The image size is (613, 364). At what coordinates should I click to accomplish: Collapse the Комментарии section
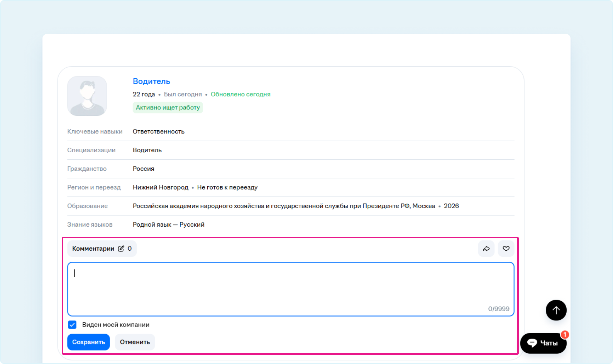pyautogui.click(x=93, y=249)
